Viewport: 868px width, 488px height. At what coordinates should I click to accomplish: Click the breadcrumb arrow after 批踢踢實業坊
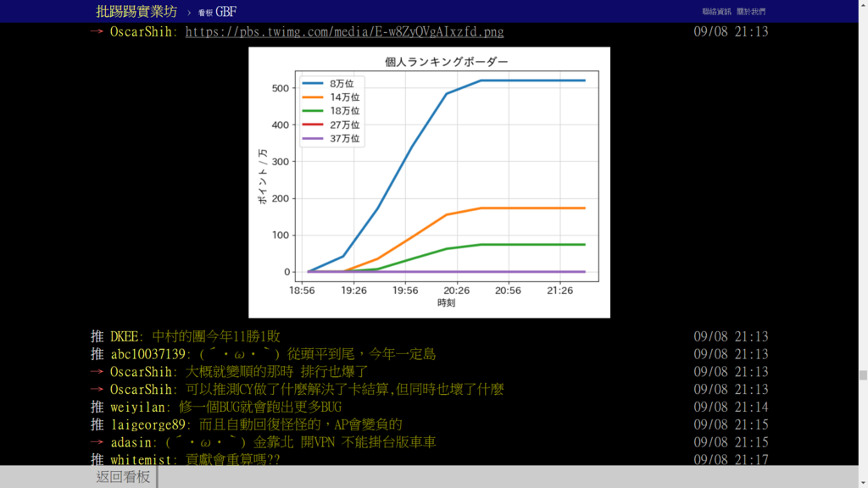[188, 12]
